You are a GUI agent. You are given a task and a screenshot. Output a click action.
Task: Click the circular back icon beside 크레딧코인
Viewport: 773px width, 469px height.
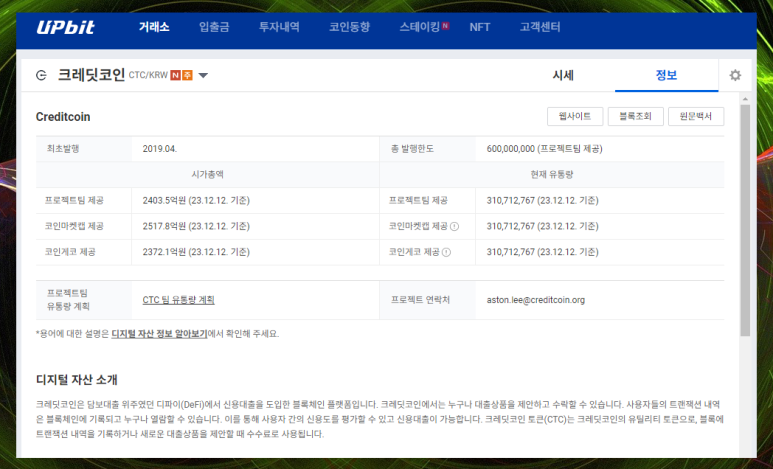point(41,75)
